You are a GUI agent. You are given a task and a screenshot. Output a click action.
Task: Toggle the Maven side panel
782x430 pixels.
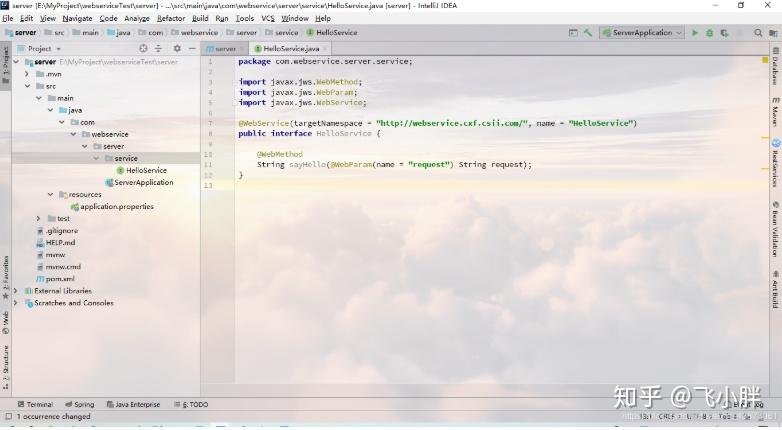(x=776, y=112)
